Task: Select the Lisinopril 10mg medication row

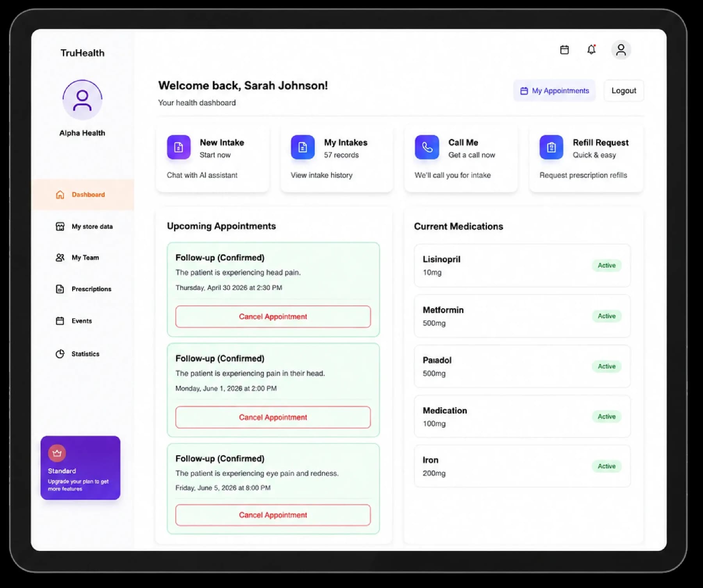Action: point(522,266)
